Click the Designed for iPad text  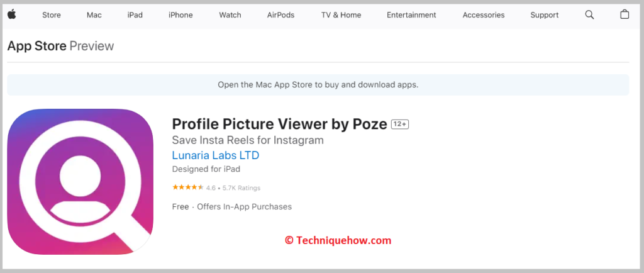[x=206, y=169]
